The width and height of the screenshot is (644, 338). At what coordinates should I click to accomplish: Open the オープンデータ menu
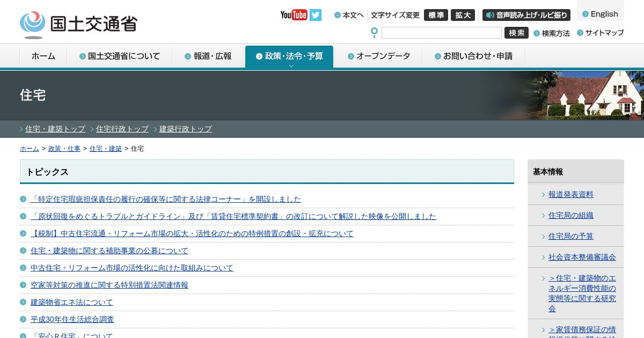(378, 56)
